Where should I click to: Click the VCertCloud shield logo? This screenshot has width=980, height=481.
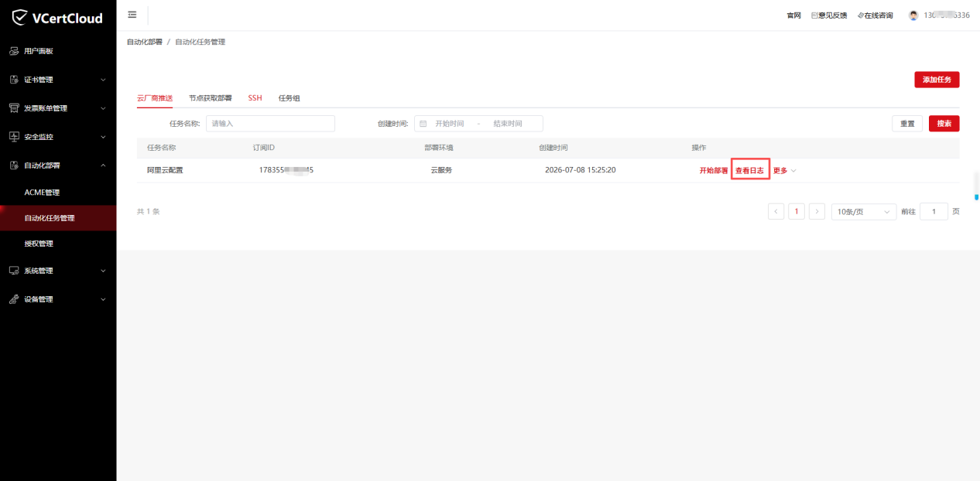tap(20, 17)
